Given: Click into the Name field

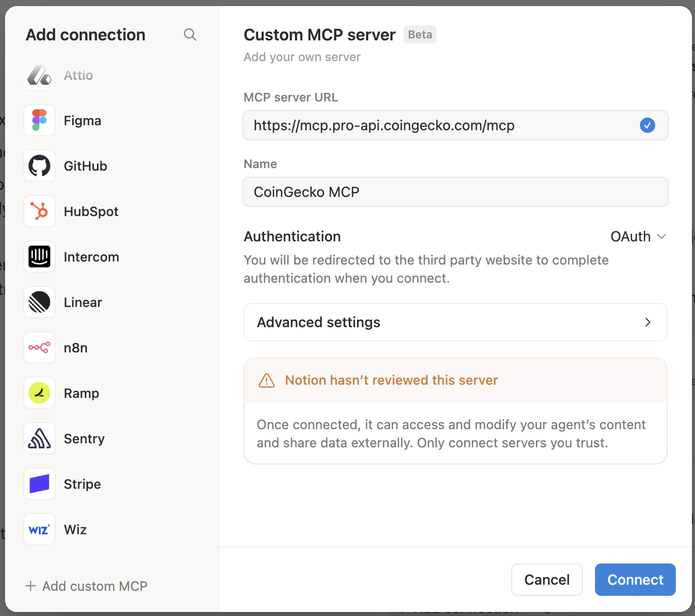Looking at the screenshot, I should (x=456, y=192).
